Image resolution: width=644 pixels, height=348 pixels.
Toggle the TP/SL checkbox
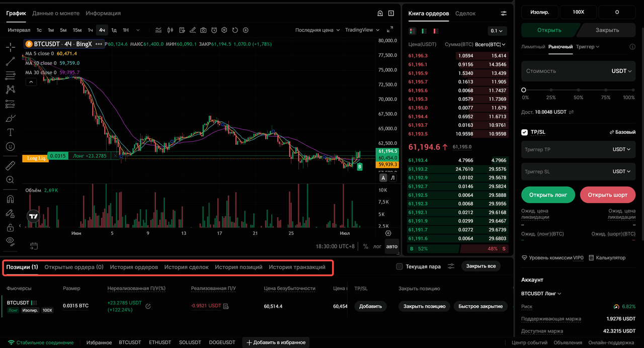click(x=525, y=132)
